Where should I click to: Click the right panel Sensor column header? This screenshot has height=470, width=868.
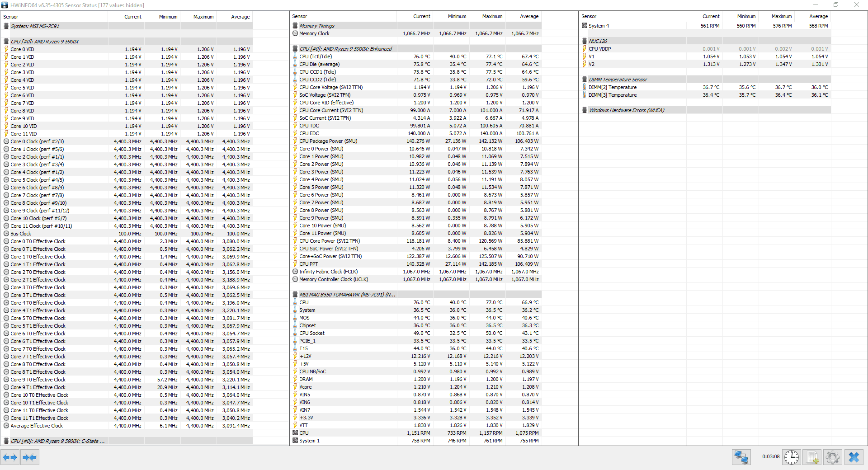coord(632,16)
